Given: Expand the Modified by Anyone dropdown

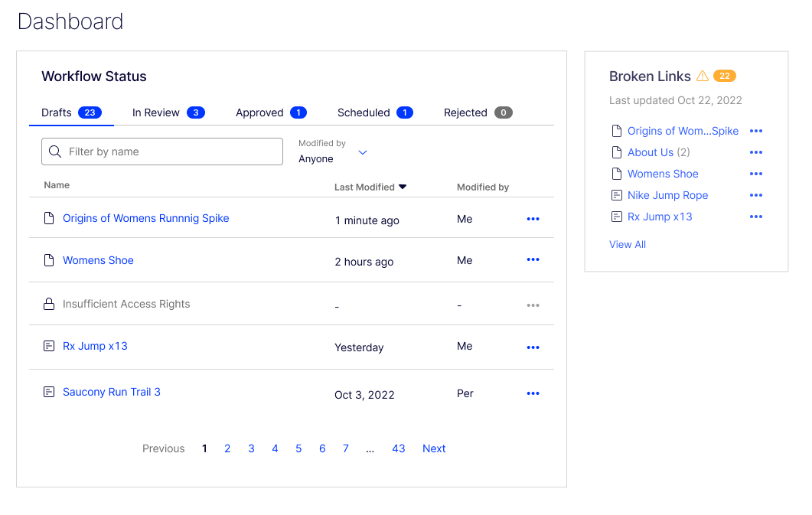Looking at the screenshot, I should 363,152.
